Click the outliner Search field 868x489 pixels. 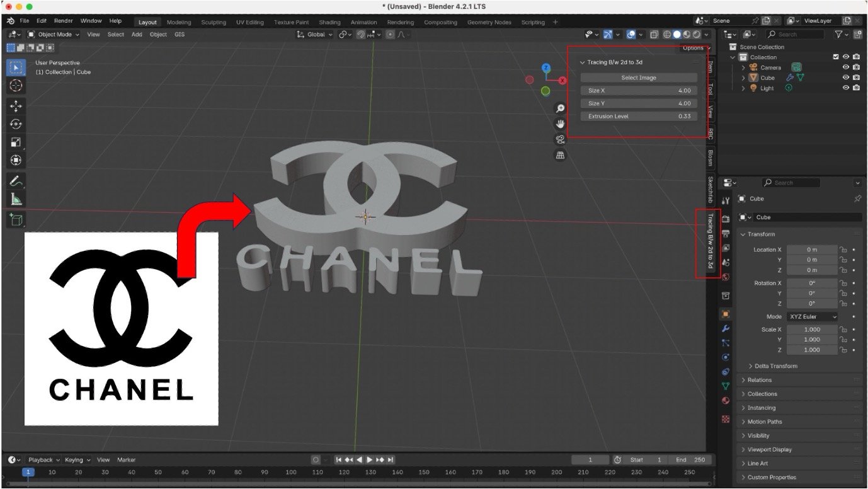click(x=795, y=35)
